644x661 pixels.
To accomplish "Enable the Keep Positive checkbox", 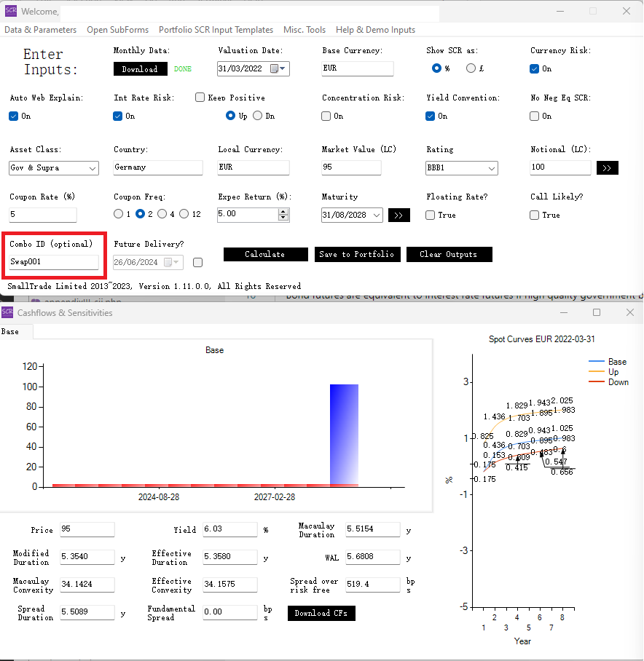I will (x=200, y=98).
